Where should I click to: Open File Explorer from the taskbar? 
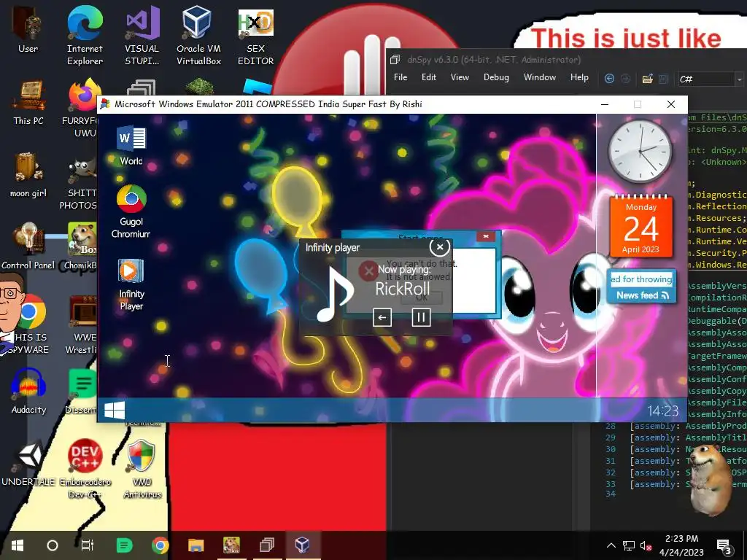pyautogui.click(x=196, y=545)
